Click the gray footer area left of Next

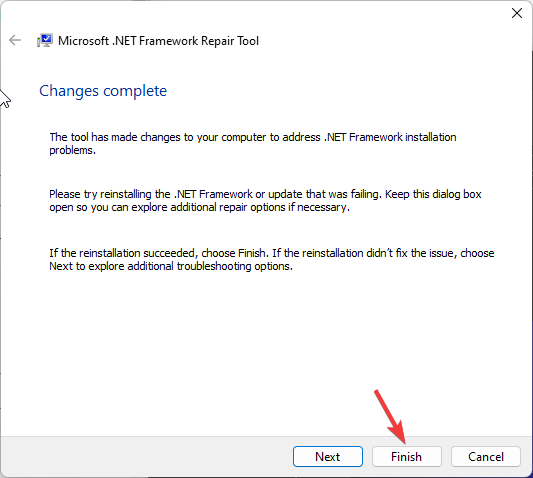[146, 456]
